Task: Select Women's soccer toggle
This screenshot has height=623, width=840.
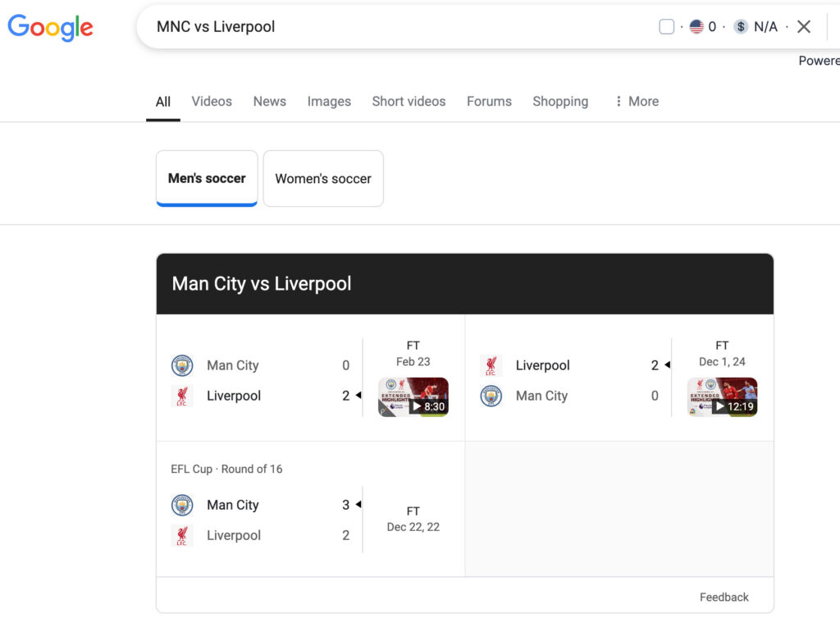Action: 323,179
